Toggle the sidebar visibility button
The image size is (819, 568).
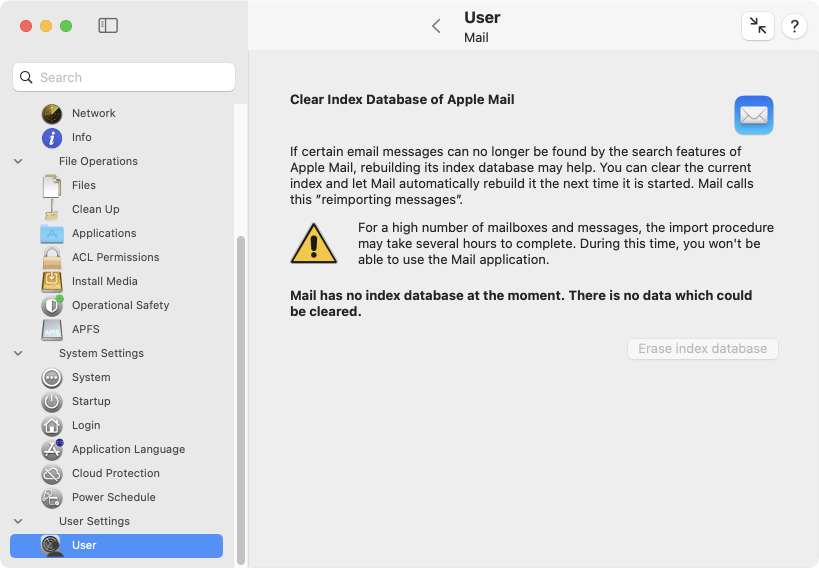[108, 26]
